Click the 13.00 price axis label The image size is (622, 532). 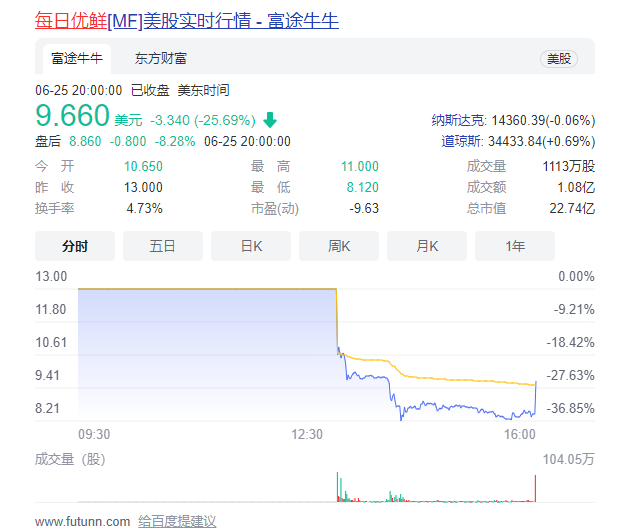tap(51, 276)
